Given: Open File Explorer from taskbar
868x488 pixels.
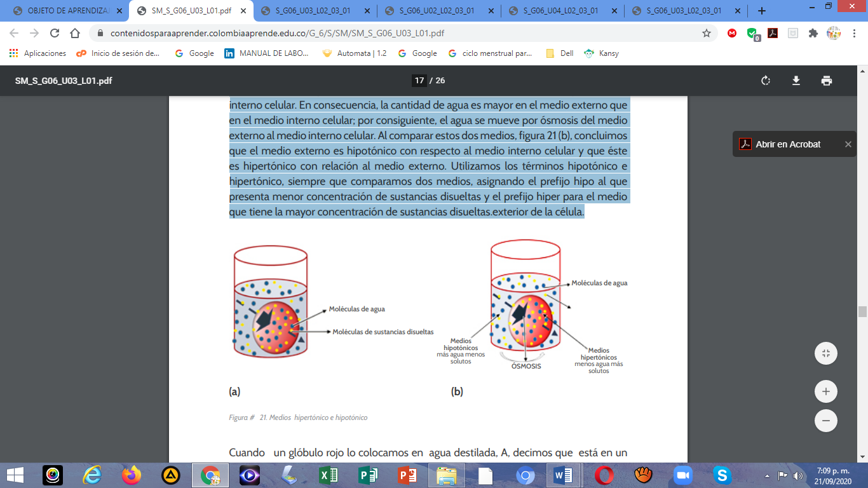Looking at the screenshot, I should point(446,475).
